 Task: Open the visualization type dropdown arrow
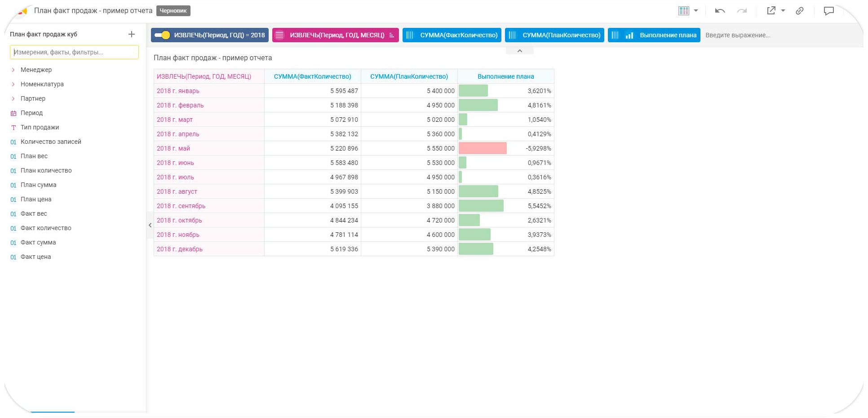click(696, 11)
